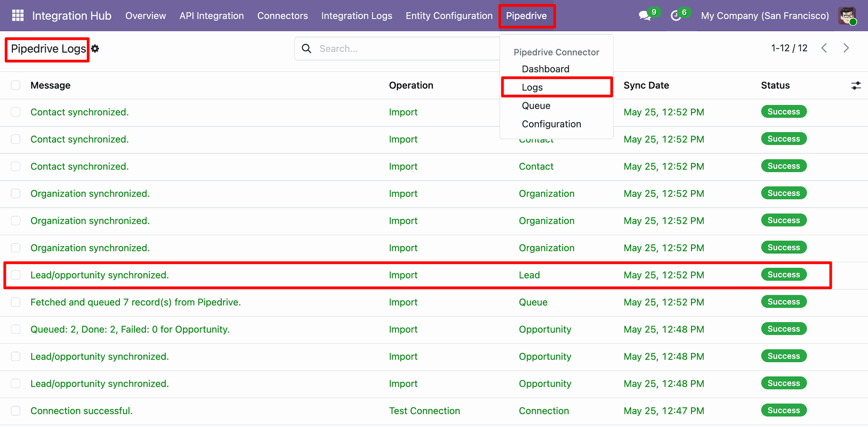Open the messages chat icon
Image resolution: width=868 pixels, height=427 pixels.
tap(645, 16)
